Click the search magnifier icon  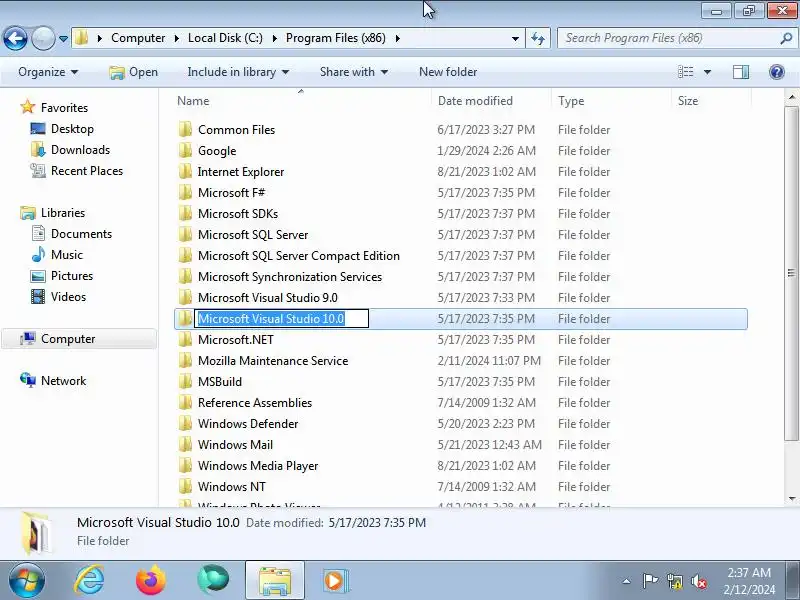point(786,38)
